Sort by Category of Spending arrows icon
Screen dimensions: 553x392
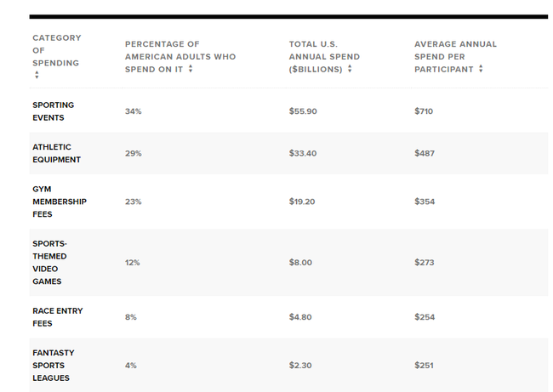(37, 75)
